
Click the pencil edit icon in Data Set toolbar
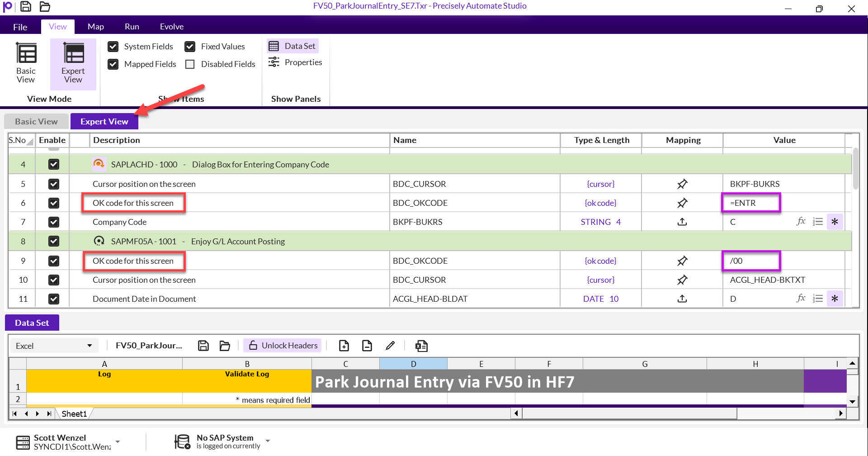[x=390, y=346]
